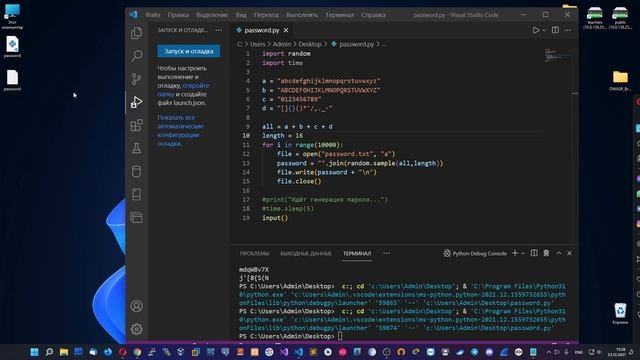The height and width of the screenshot is (360, 640).
Task: Click the VS Code logo in title bar
Action: point(133,15)
